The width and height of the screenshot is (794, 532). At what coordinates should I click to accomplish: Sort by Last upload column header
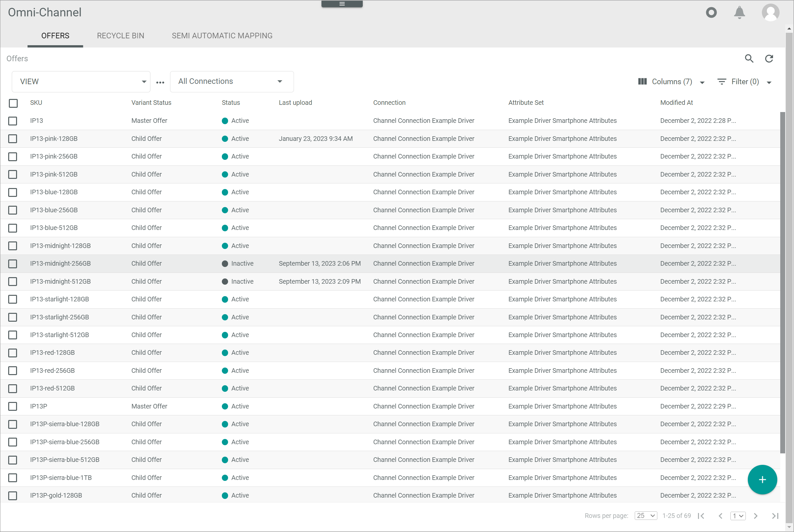(x=295, y=103)
